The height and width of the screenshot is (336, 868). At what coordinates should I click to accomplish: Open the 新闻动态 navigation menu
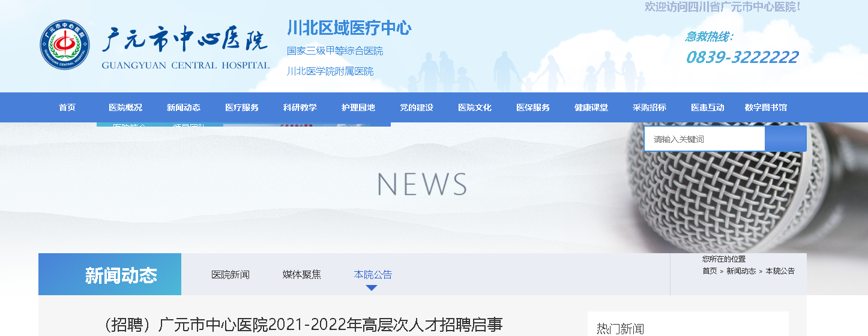pyautogui.click(x=184, y=108)
